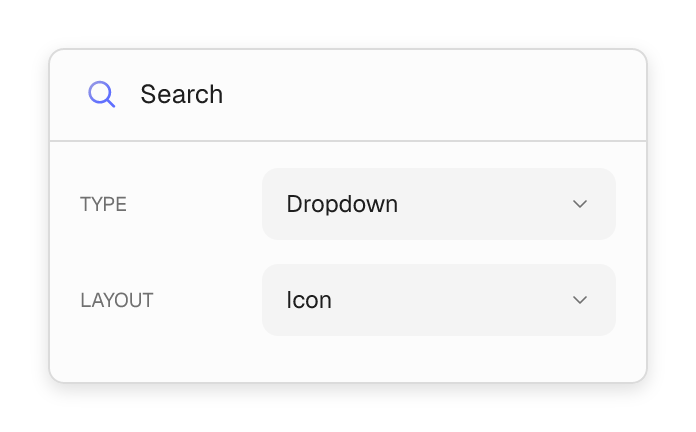Screen dimensions: 696x432
Task: Change the search Layout from Icon
Action: [x=439, y=300]
